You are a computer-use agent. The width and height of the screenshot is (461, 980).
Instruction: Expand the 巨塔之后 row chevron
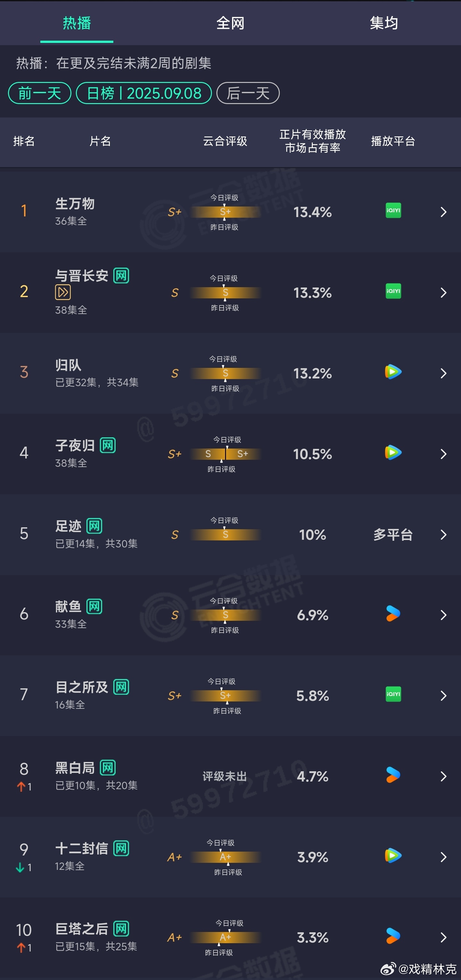[x=443, y=937]
